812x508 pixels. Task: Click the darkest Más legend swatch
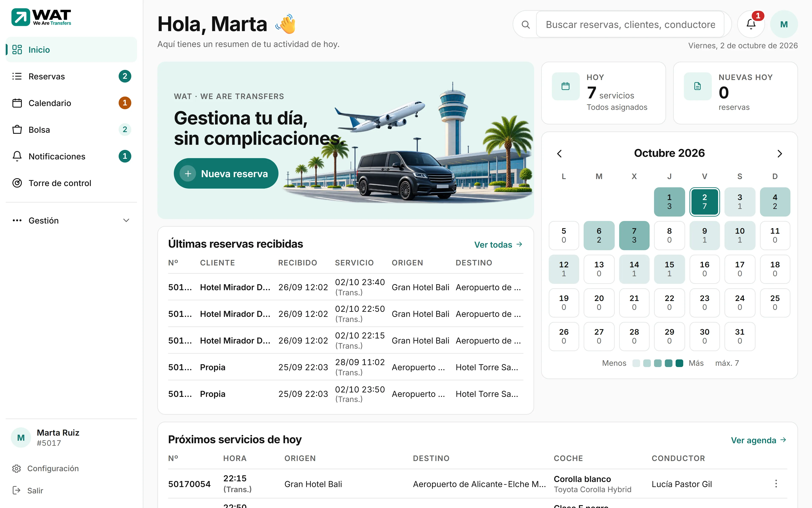pos(679,363)
